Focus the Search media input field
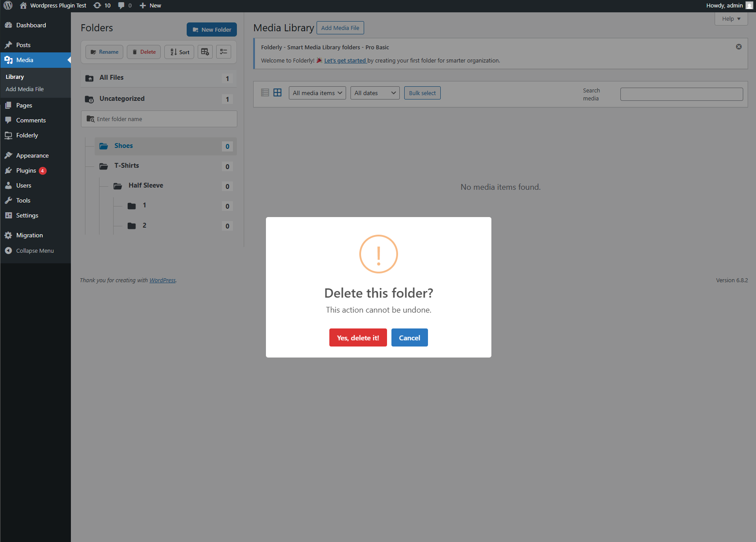The width and height of the screenshot is (756, 542). [x=682, y=94]
